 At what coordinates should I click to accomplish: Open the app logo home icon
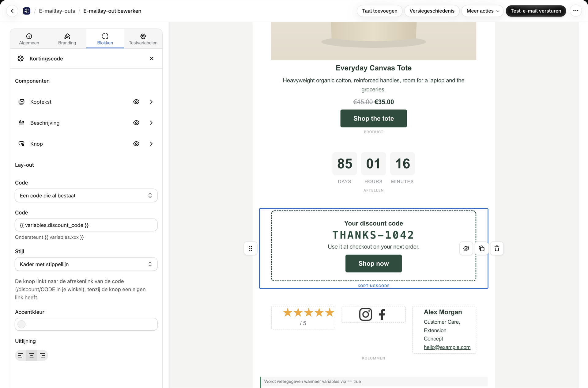pyautogui.click(x=27, y=11)
